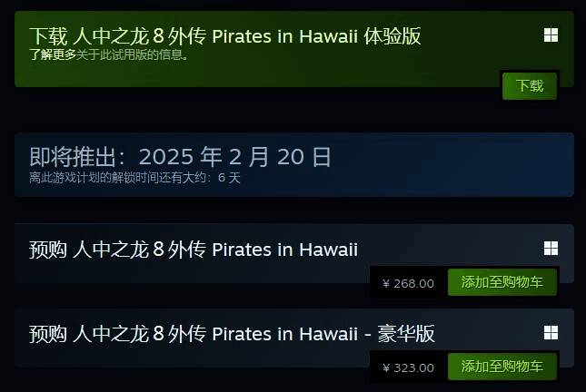Open the 了解更多 link about the demo
The height and width of the screenshot is (392, 586).
pyautogui.click(x=53, y=54)
